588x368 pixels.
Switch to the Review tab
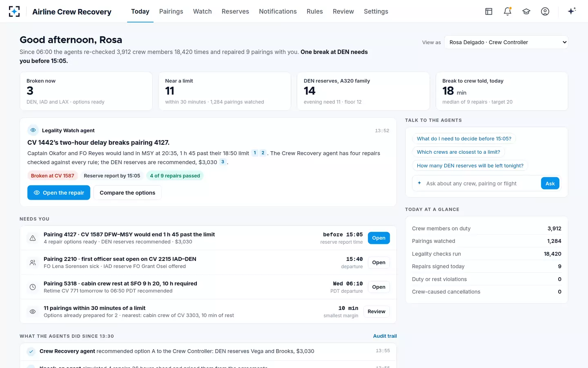(x=343, y=11)
